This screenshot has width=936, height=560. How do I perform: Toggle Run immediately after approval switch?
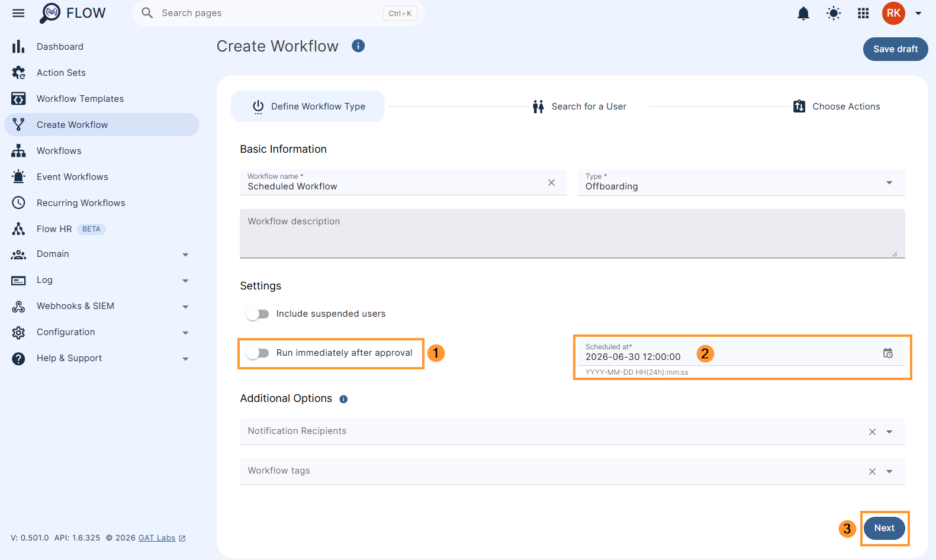click(258, 353)
